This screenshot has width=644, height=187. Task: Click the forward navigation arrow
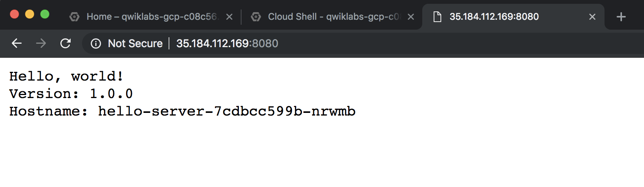click(41, 43)
